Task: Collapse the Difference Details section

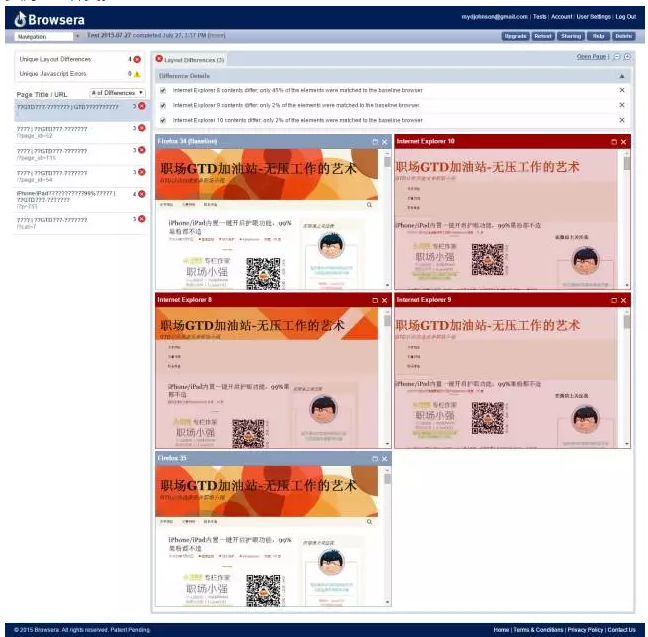Action: point(622,75)
